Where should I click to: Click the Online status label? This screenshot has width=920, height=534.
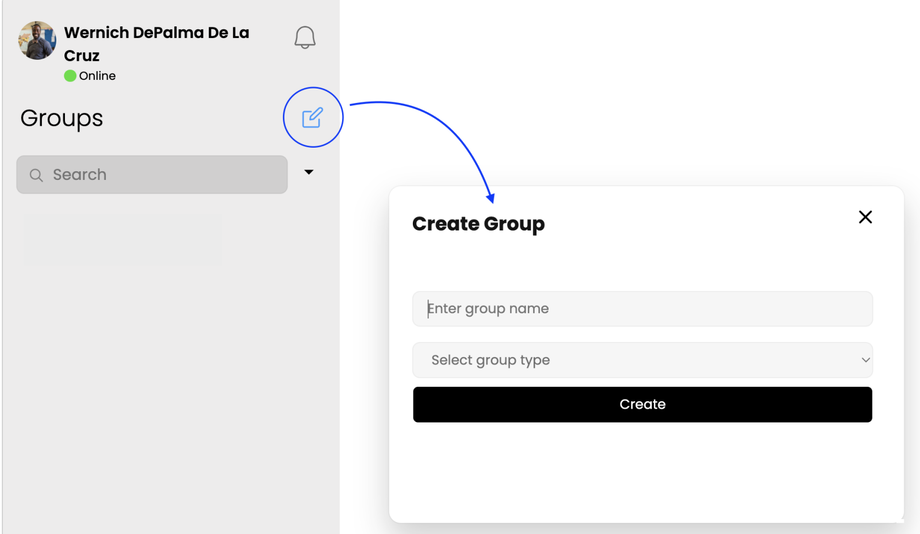coord(97,76)
